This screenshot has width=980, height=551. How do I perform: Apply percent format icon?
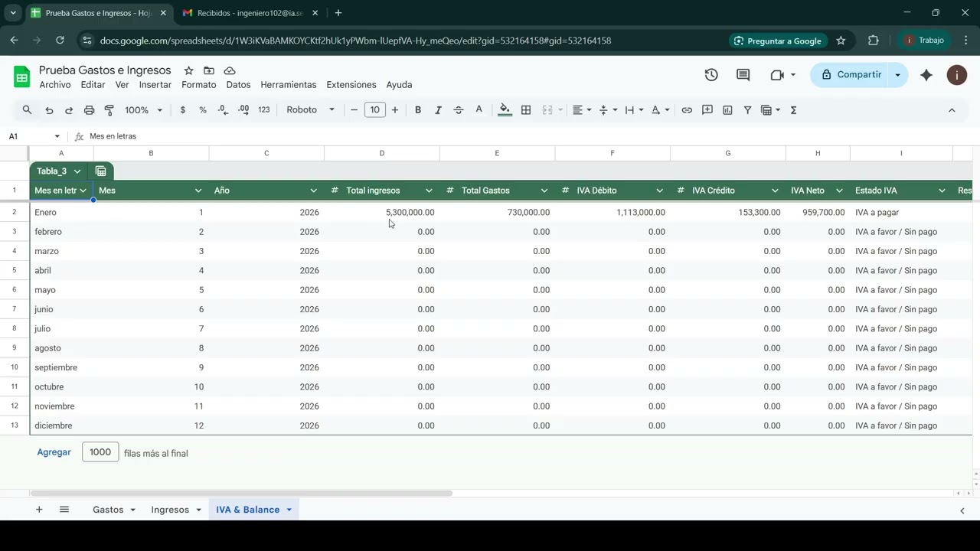[203, 110]
